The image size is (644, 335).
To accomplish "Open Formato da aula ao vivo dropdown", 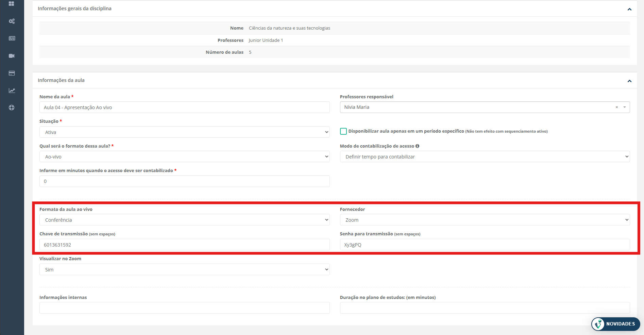I will (x=185, y=220).
